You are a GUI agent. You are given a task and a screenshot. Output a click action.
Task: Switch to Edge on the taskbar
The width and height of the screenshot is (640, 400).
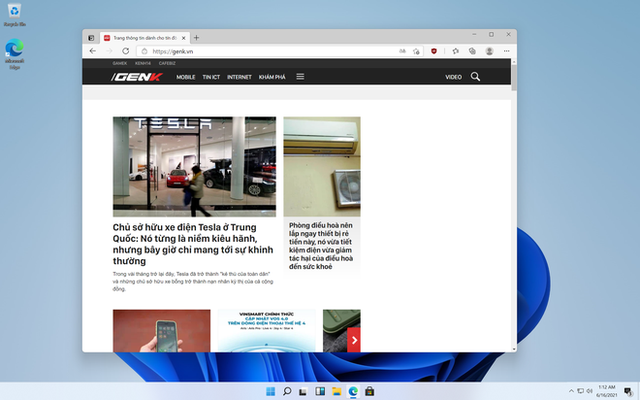(353, 391)
